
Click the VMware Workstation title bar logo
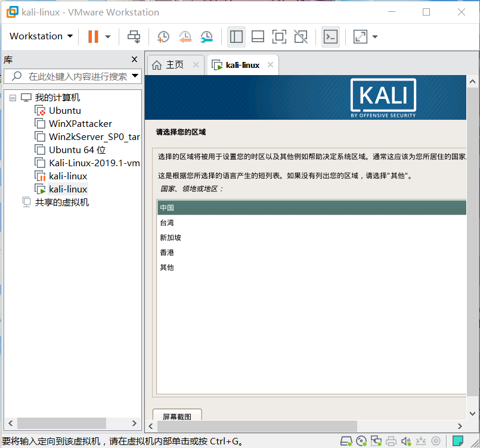pos(13,12)
